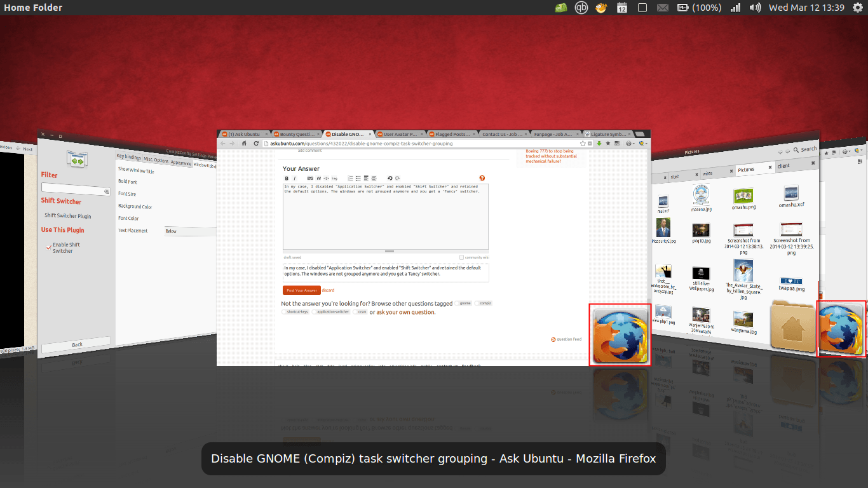Viewport: 868px width, 488px height.
Task: Redo the edit in answer editor
Action: (x=397, y=178)
